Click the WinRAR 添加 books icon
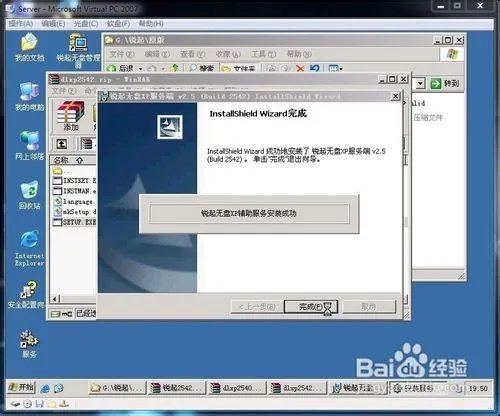The height and width of the screenshot is (416, 500). [70, 115]
